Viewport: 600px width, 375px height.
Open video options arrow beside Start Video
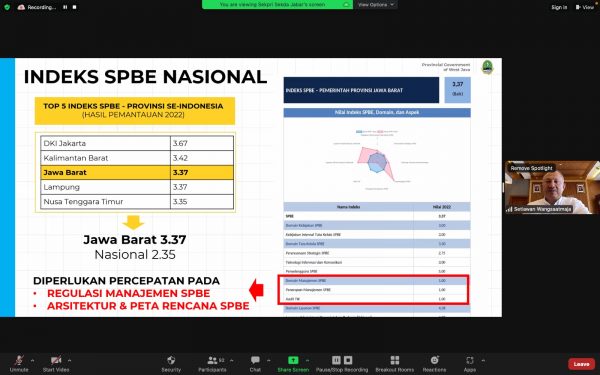pyautogui.click(x=69, y=360)
